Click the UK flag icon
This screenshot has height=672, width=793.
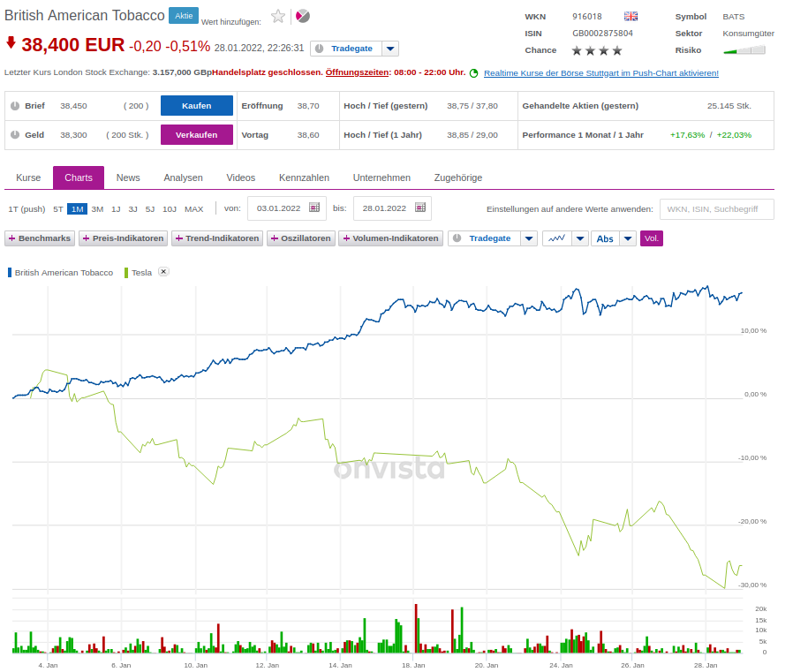point(631,16)
